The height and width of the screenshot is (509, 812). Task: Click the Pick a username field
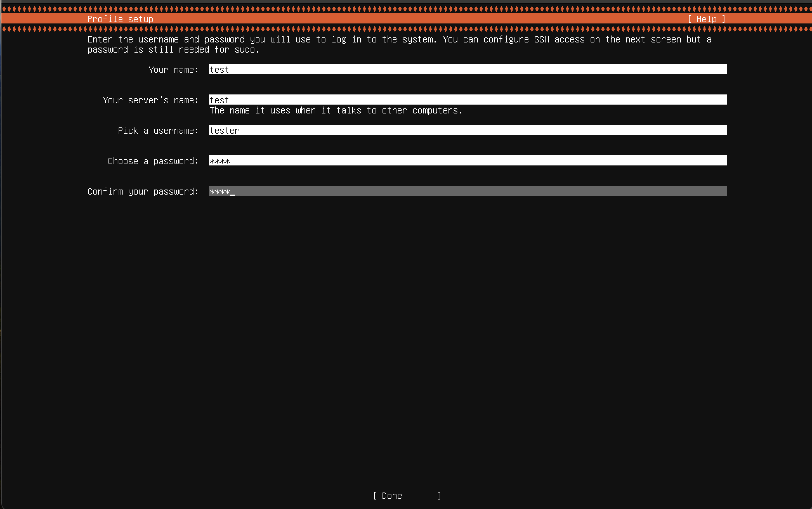coord(468,130)
